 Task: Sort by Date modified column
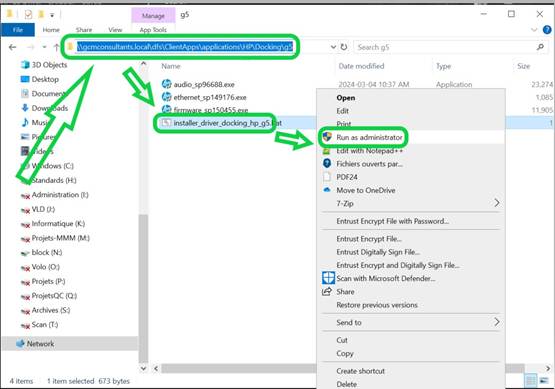click(361, 66)
